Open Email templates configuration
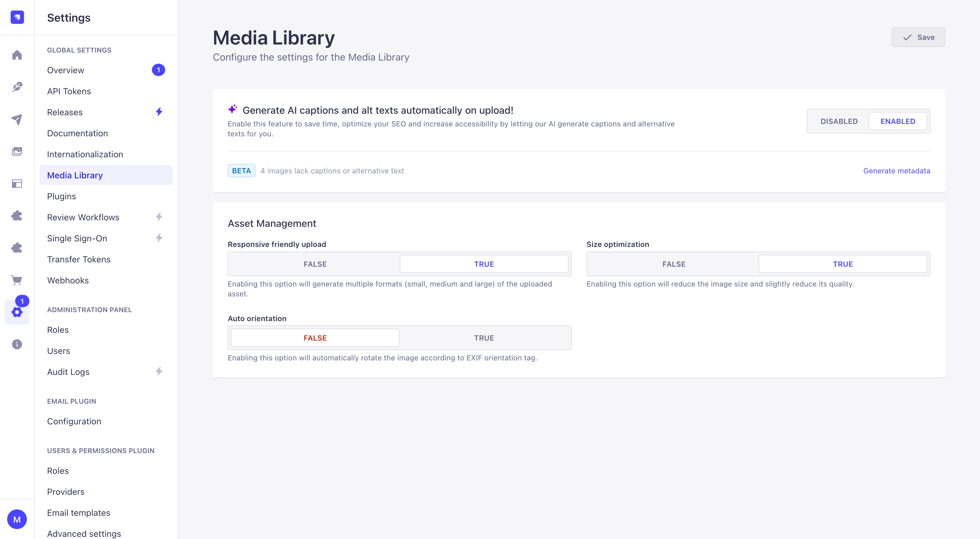Screen dimensions: 980x539 (x=78, y=513)
